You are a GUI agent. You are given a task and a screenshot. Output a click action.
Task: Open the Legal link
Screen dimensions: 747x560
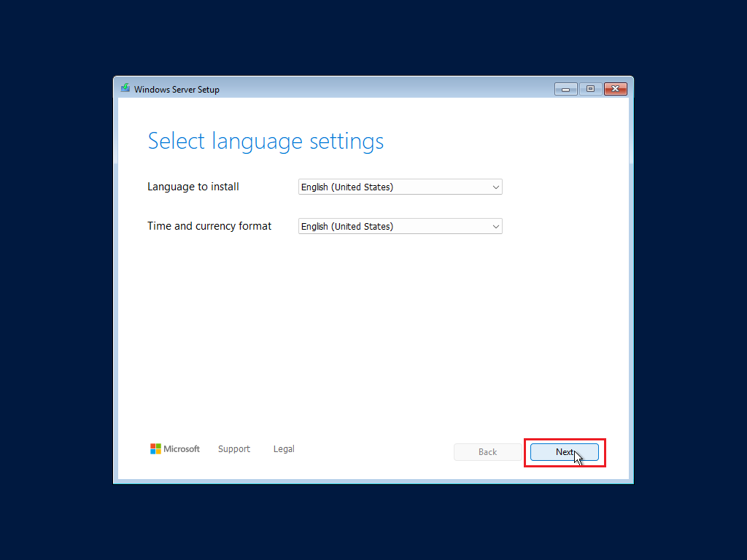pos(284,449)
